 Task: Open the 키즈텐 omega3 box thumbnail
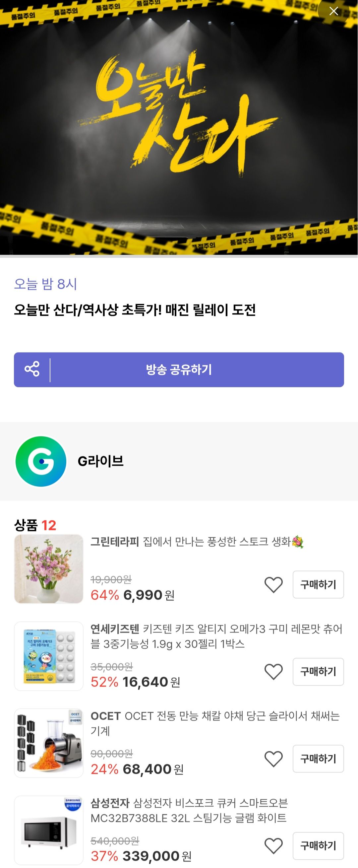click(x=48, y=656)
